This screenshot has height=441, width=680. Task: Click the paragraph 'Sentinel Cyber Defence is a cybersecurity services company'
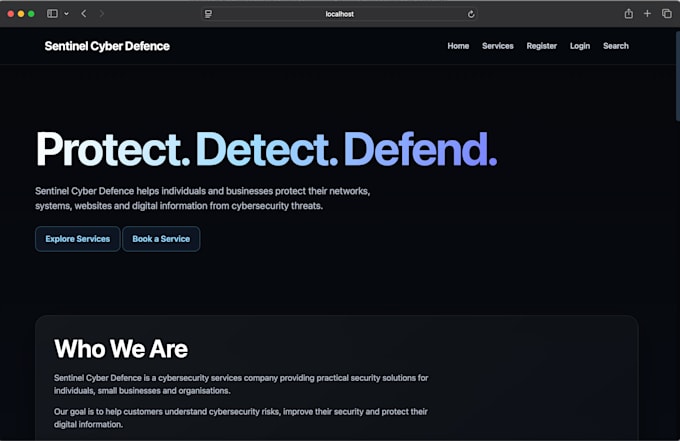[241, 384]
